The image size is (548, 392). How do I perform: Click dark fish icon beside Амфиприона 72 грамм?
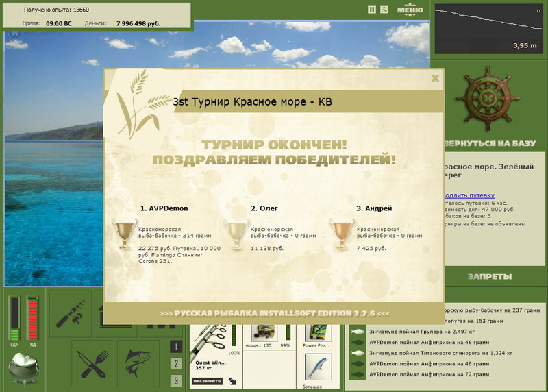[357, 374]
